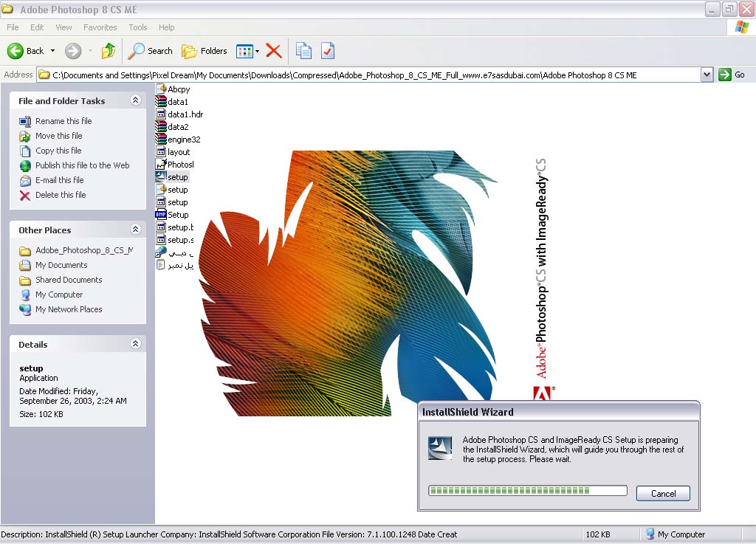Click the InstallShield setup progress bar

527,491
